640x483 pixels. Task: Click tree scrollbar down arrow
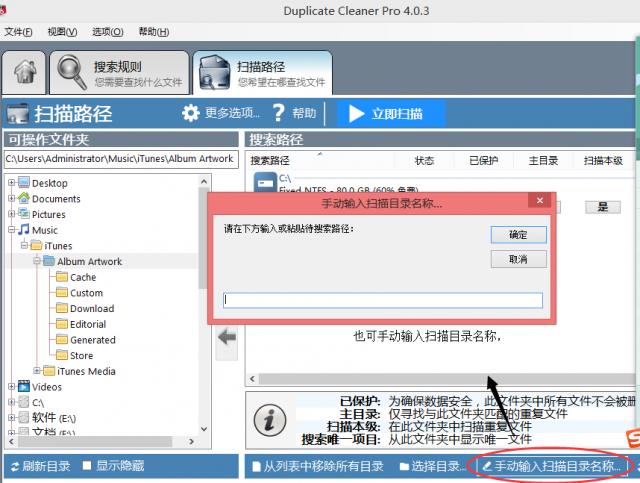pos(204,429)
